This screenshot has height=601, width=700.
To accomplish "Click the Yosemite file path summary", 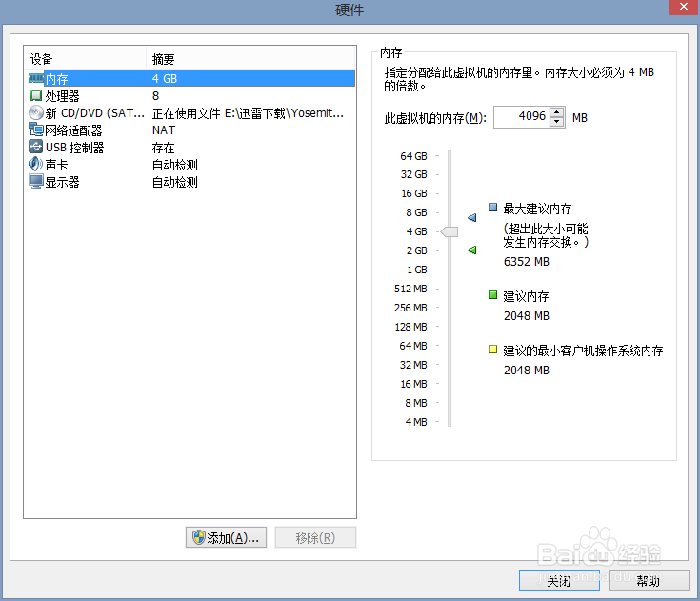I will (x=248, y=113).
